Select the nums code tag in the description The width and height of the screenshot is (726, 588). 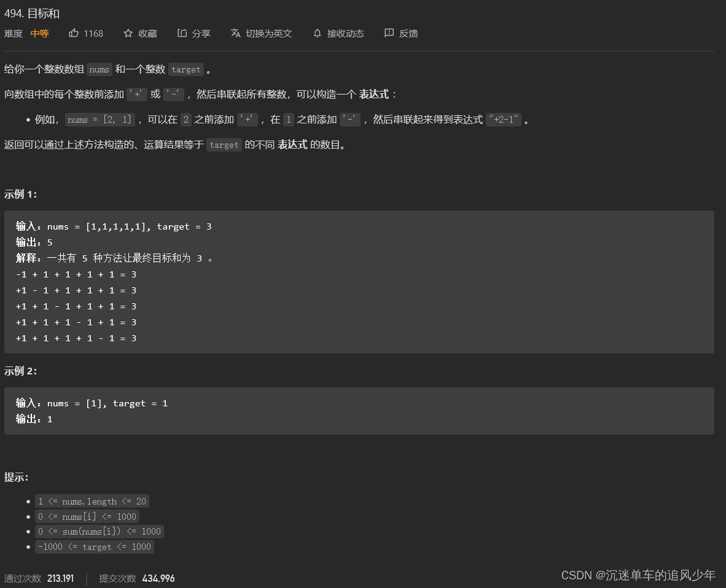coord(99,69)
